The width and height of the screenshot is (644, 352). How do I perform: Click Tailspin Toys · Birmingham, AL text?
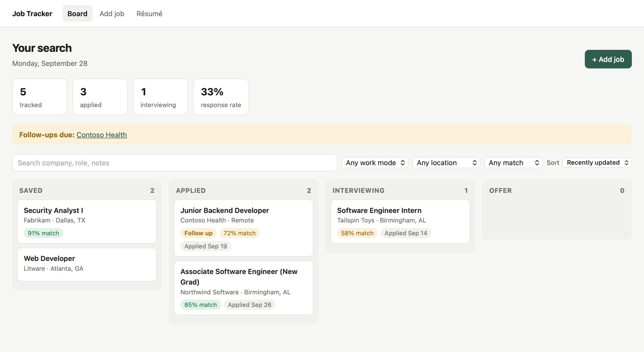click(x=382, y=220)
